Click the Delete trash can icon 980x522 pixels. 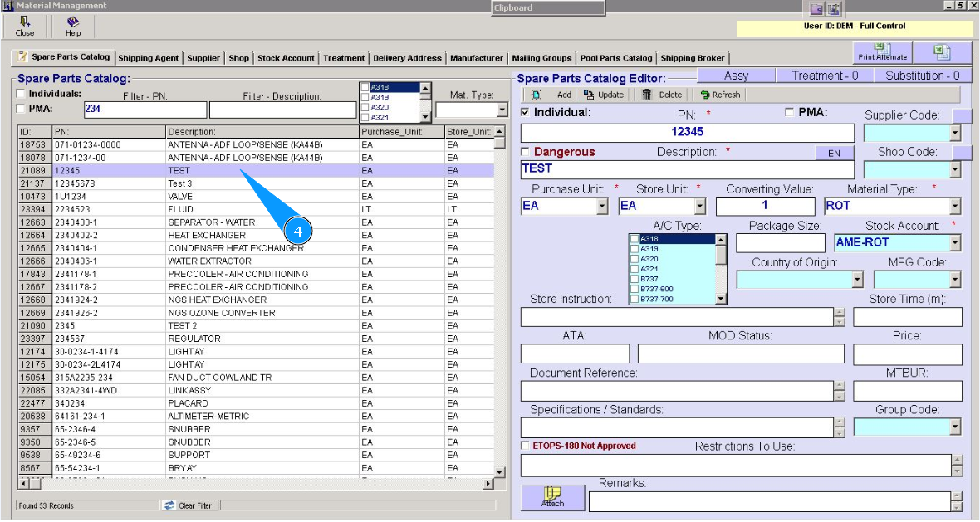pyautogui.click(x=647, y=95)
